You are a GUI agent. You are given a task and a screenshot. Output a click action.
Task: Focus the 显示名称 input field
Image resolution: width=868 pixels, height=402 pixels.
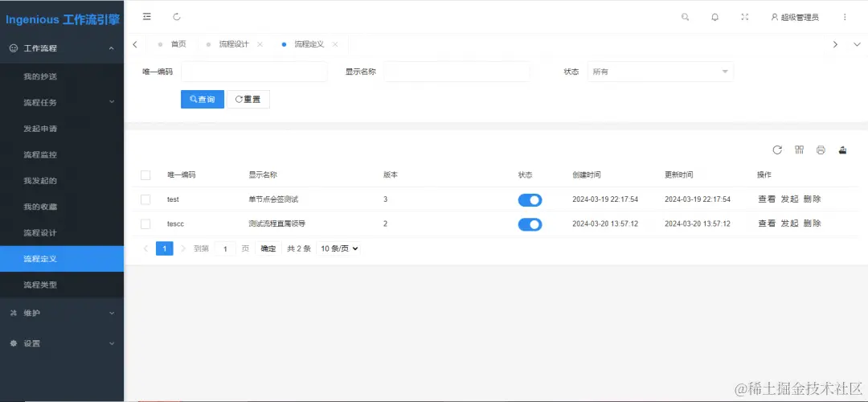coord(457,72)
